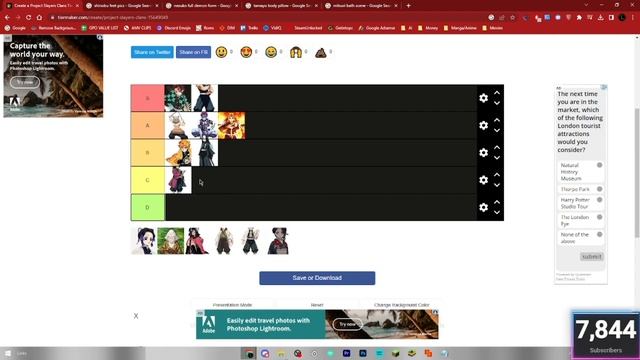This screenshot has width=640, height=360.
Task: Open the Manga/Anime bookmarks folder
Action: 460,28
